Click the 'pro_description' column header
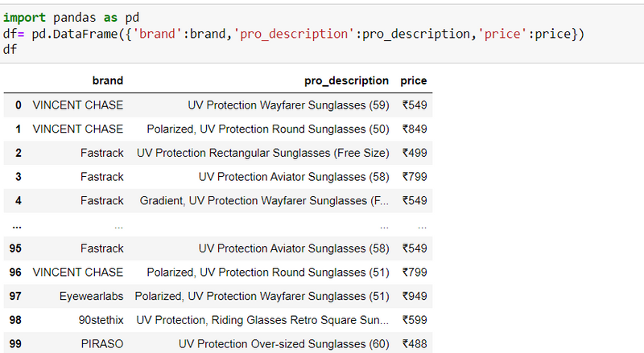Image resolution: width=644 pixels, height=353 pixels. (346, 80)
